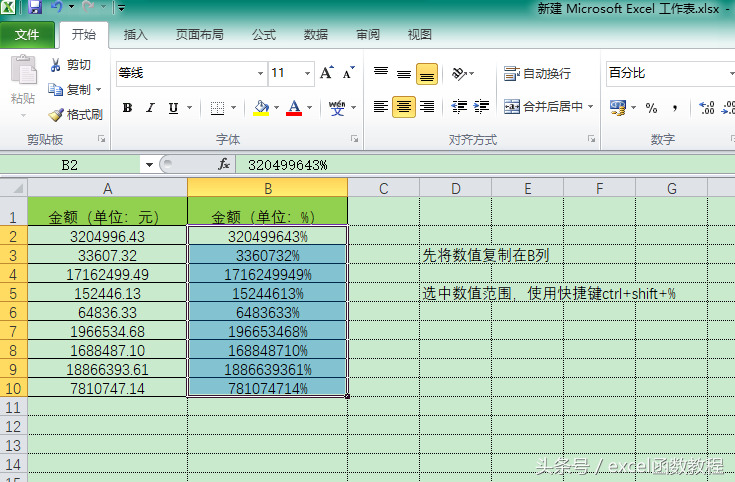Click formula bar showing 320499643%
The width and height of the screenshot is (735, 482).
[x=485, y=165]
